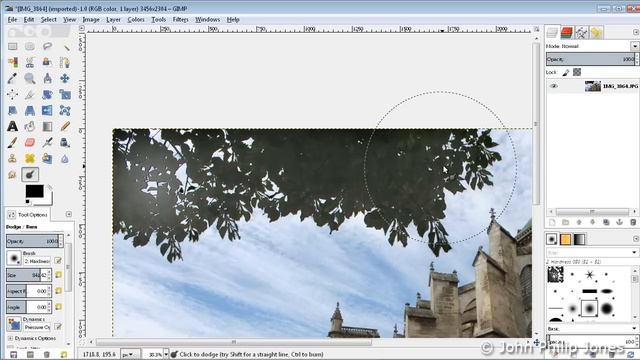Select the Blend gradient tool

47,126
